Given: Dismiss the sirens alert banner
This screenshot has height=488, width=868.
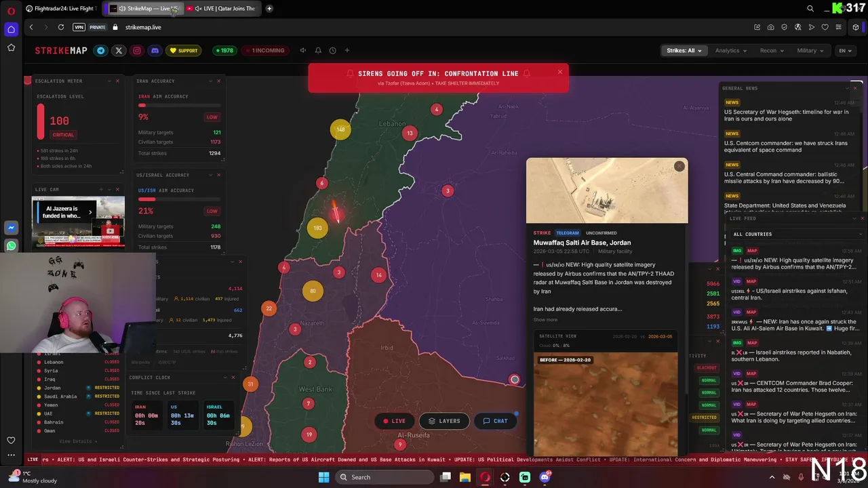Looking at the screenshot, I should click(560, 72).
